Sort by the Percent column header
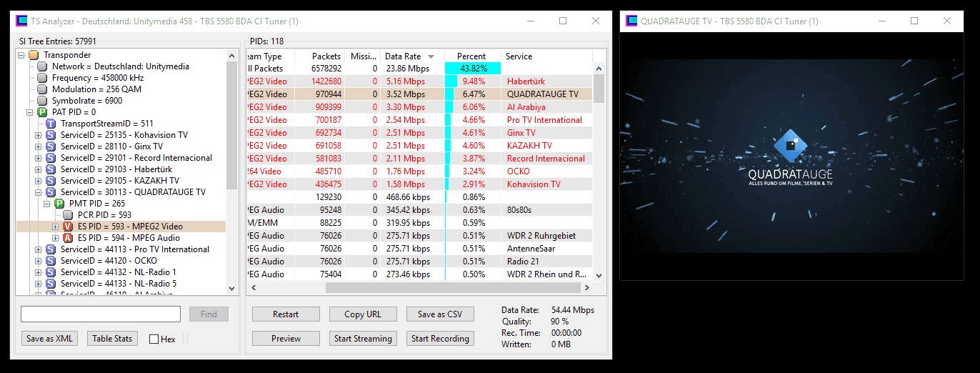 472,56
